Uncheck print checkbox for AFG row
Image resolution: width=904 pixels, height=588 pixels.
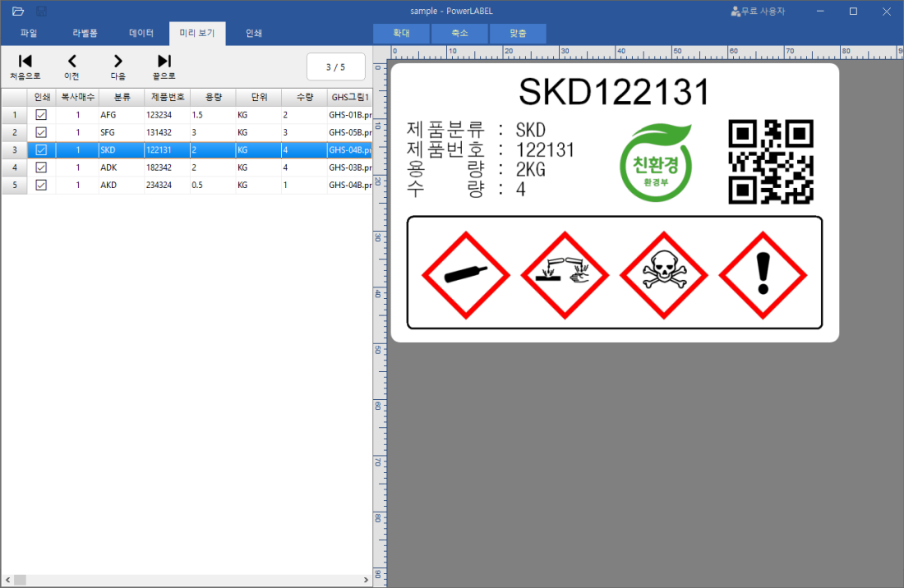(41, 115)
